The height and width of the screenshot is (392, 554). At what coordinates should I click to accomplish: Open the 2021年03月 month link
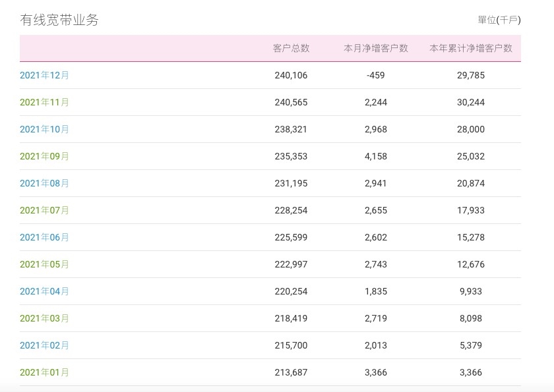tap(44, 318)
